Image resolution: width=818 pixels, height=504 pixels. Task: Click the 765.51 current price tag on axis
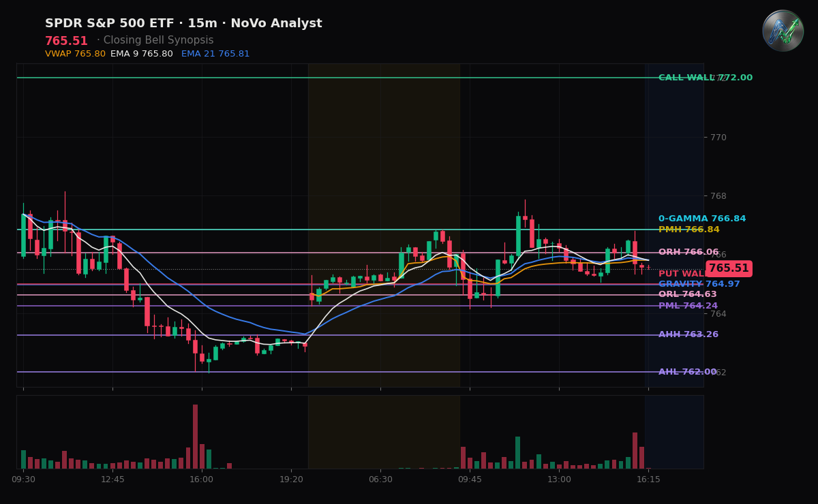[729, 268]
